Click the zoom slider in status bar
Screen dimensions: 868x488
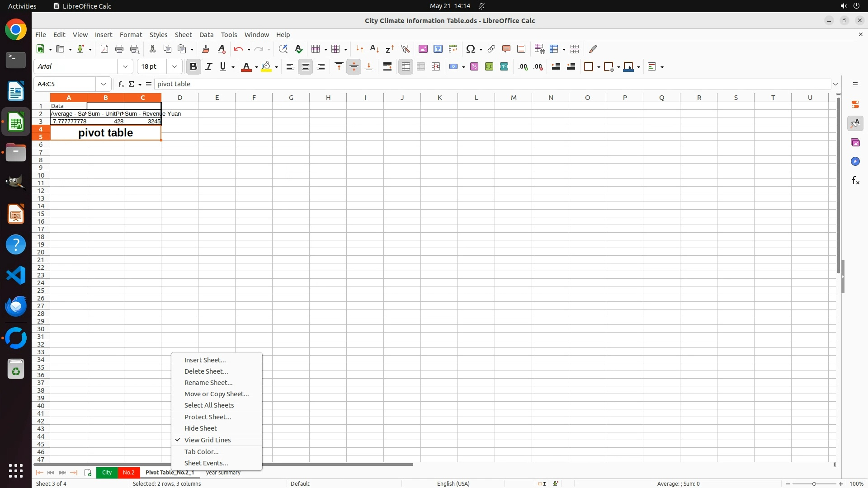point(814,484)
